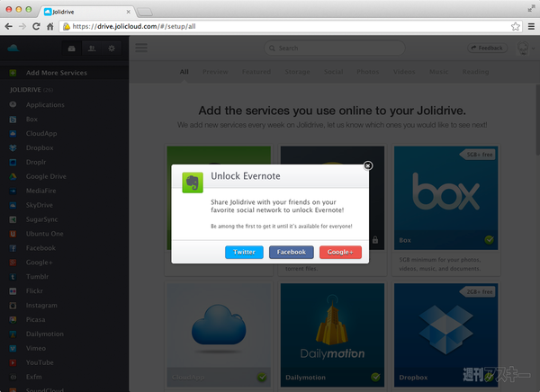Viewport: 540px width, 392px height.
Task: Toggle the CloudApp service checkmark
Action: click(262, 378)
